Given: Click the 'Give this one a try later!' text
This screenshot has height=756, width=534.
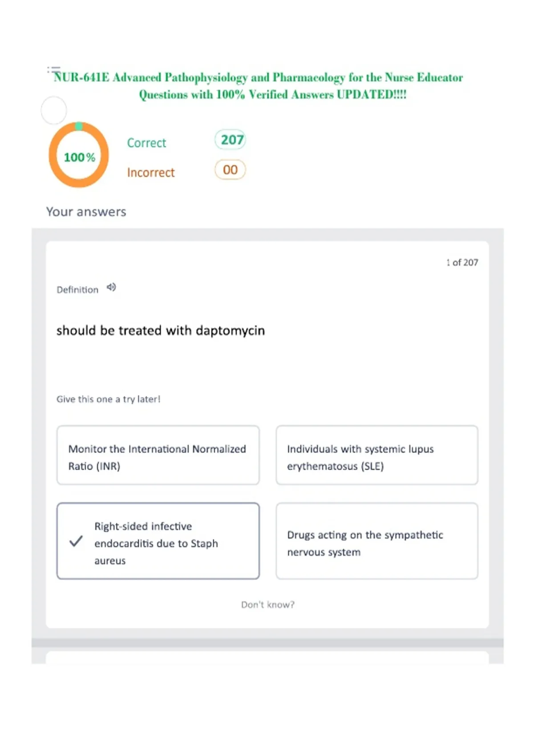Looking at the screenshot, I should coord(108,399).
